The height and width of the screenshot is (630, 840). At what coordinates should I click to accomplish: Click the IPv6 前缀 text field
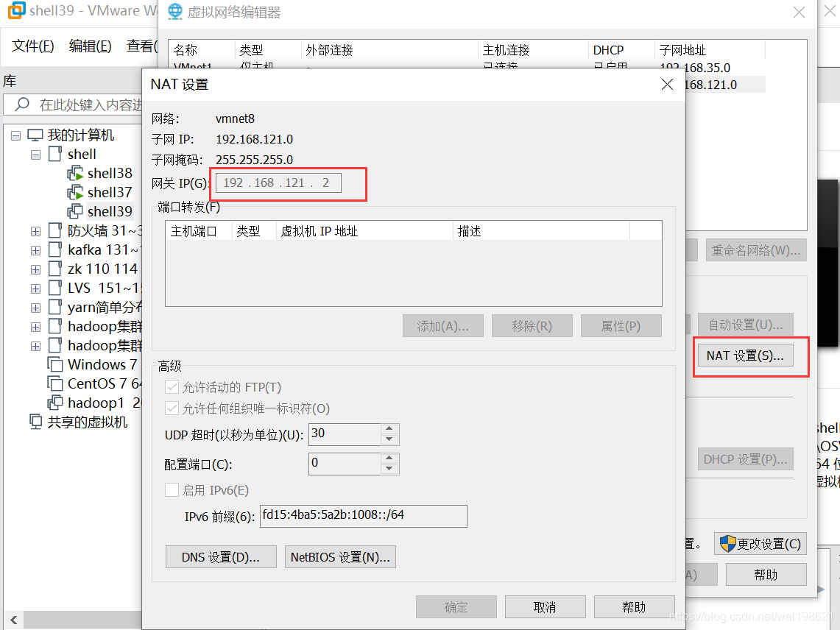363,516
